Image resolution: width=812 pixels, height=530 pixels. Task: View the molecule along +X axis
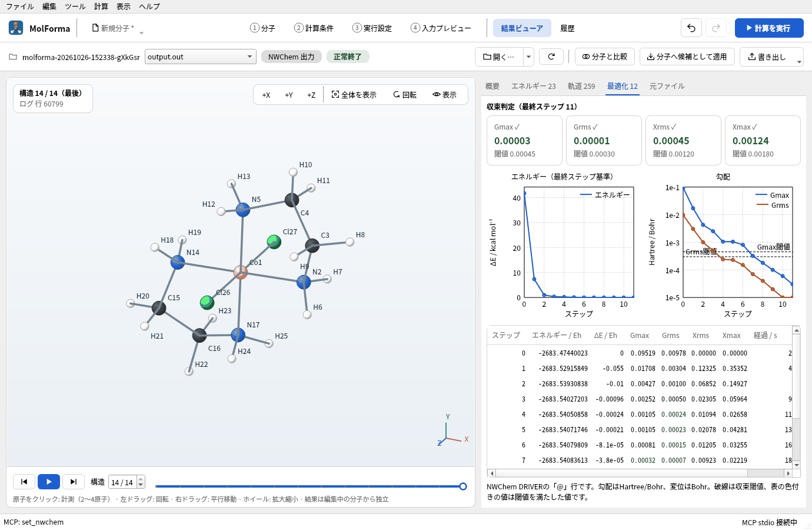click(266, 95)
